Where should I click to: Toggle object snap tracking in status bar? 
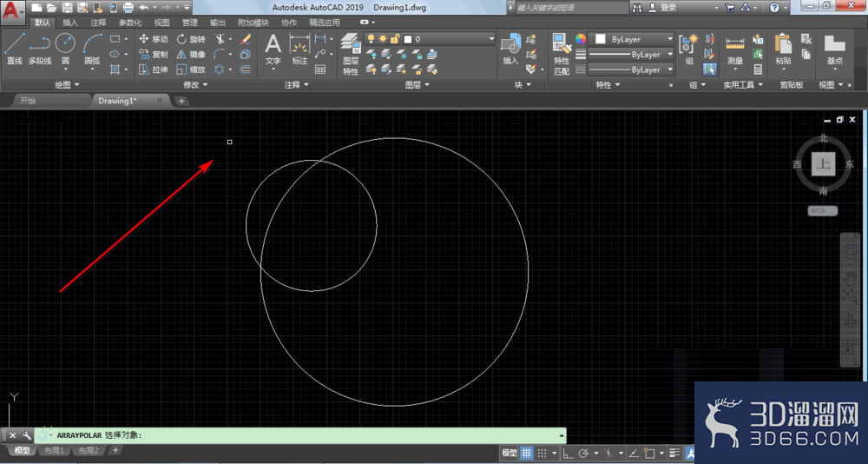click(x=635, y=453)
